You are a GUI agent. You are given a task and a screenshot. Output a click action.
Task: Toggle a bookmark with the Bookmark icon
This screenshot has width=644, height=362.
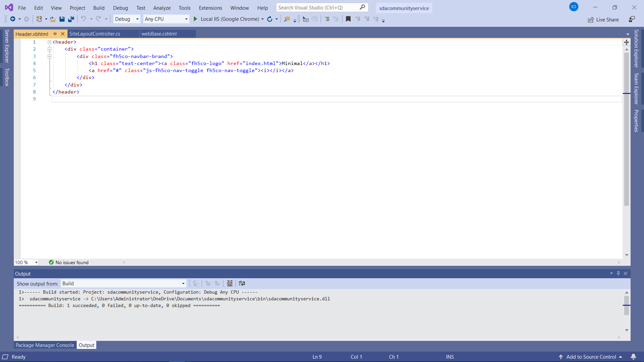[x=348, y=19]
